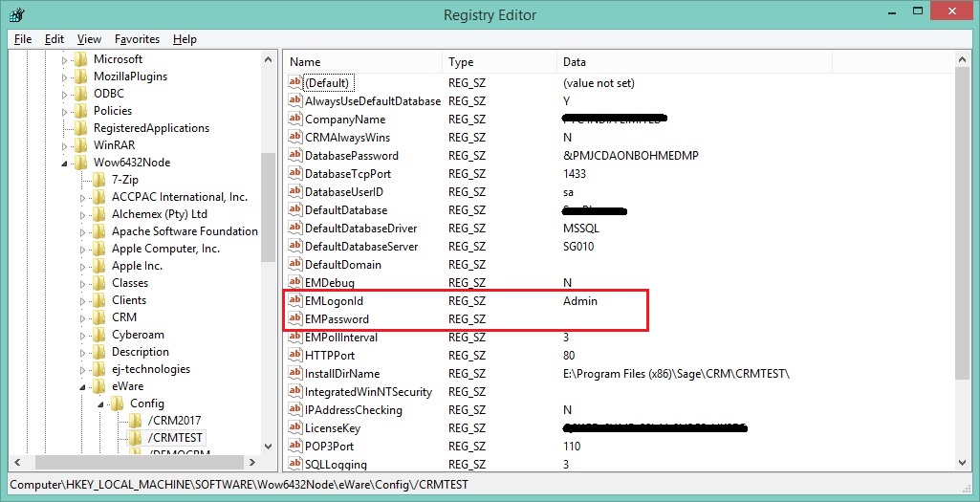Image resolution: width=980 pixels, height=502 pixels.
Task: Click the string icon beside DatabasePassword
Action: tap(294, 156)
